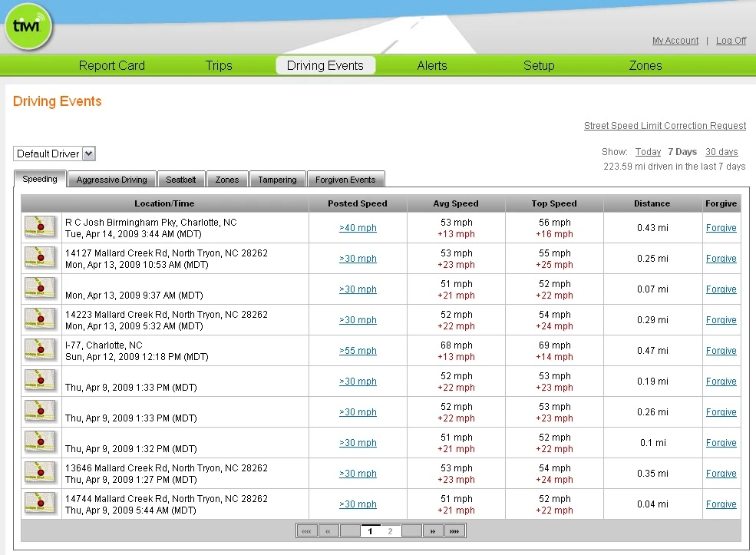
Task: Forgive the R C Josh Birmingham Pky event
Action: [721, 227]
